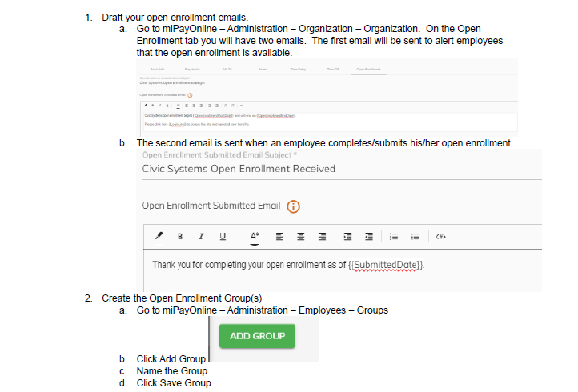Screen dimensions: 578x392
Task: Click the small email line 'Please click here' with the login link
Action: 197,124
